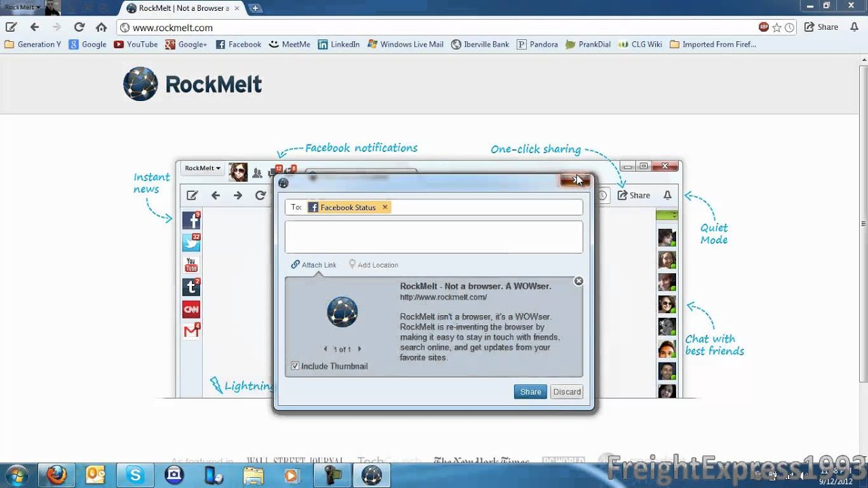This screenshot has height=488, width=868.
Task: Open the Windows Start button
Action: click(x=16, y=475)
